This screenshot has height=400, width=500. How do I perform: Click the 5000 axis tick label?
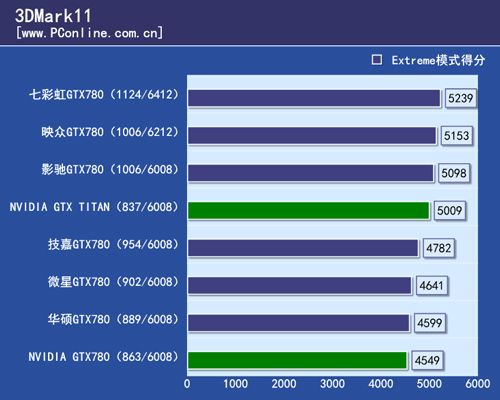tap(429, 384)
